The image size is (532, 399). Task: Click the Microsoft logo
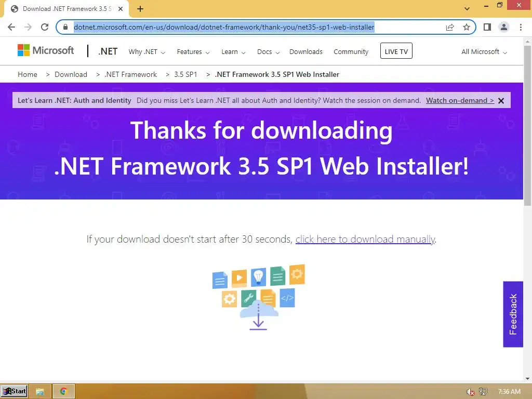point(46,50)
